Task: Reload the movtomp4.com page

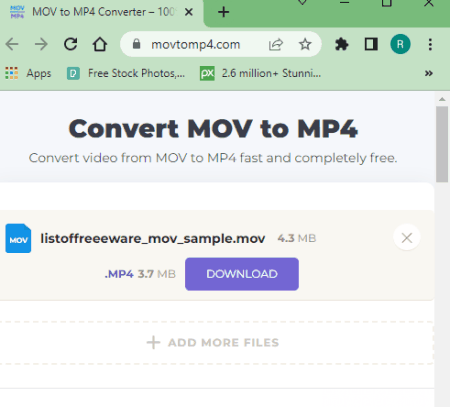Action: [x=71, y=44]
